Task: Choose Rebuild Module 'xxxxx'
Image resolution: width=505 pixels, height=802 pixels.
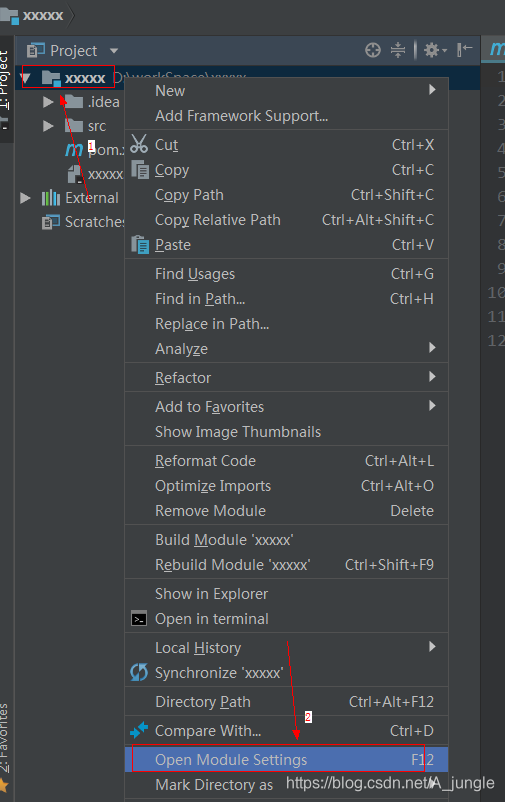Action: point(287,565)
